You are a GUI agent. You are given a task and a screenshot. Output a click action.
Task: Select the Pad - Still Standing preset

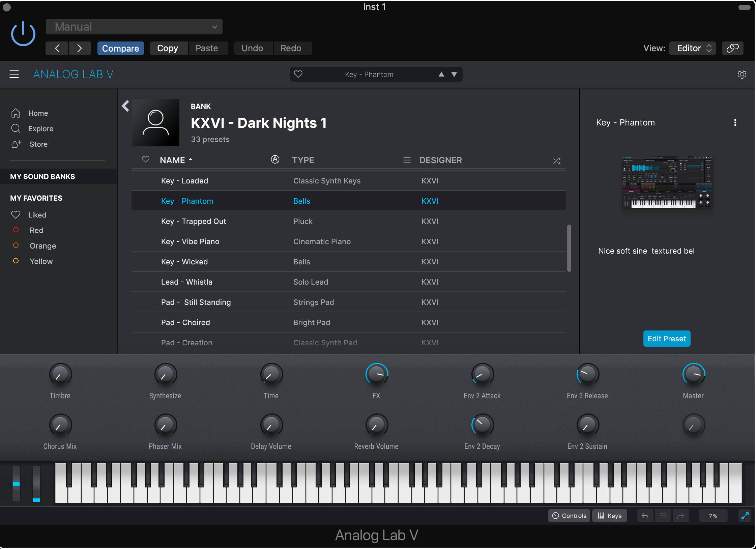[x=348, y=302]
